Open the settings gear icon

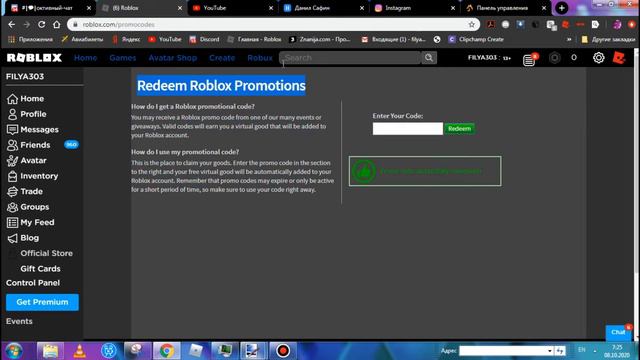(x=598, y=58)
